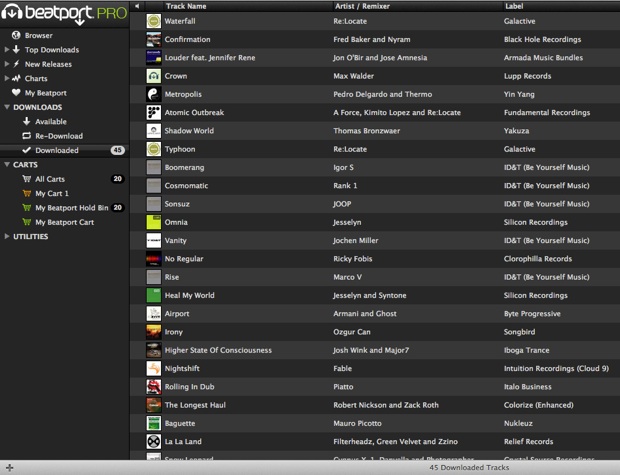Expand the New Releases section
Image resolution: width=620 pixels, height=475 pixels.
click(x=6, y=64)
